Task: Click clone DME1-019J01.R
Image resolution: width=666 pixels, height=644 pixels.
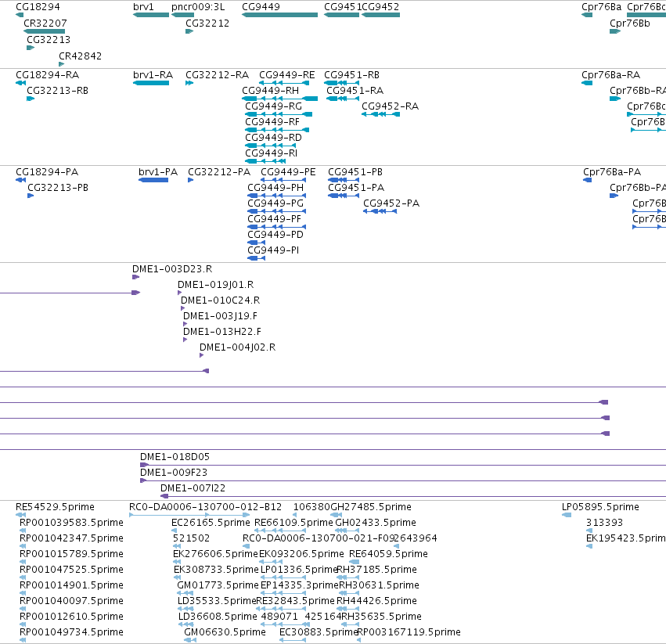Action: [x=215, y=285]
